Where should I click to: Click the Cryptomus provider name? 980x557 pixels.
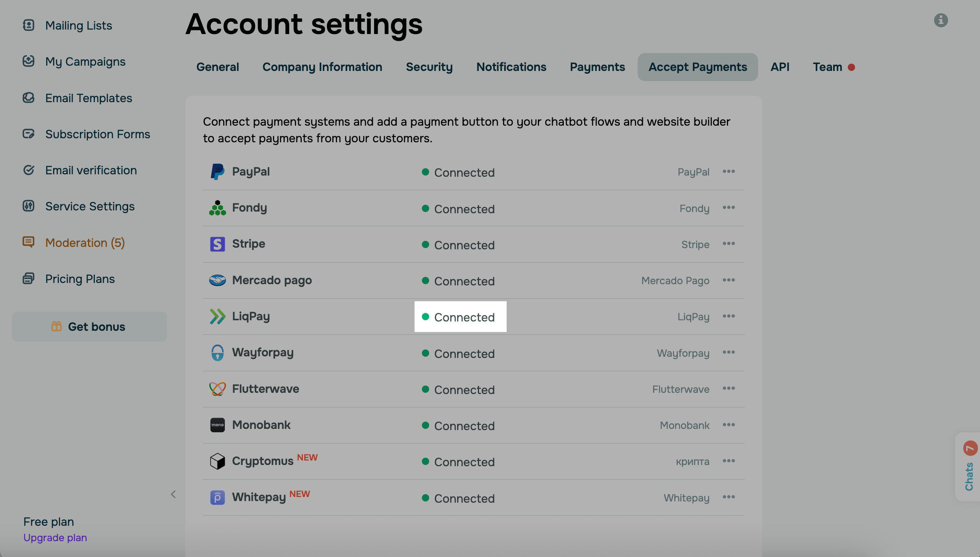click(262, 461)
